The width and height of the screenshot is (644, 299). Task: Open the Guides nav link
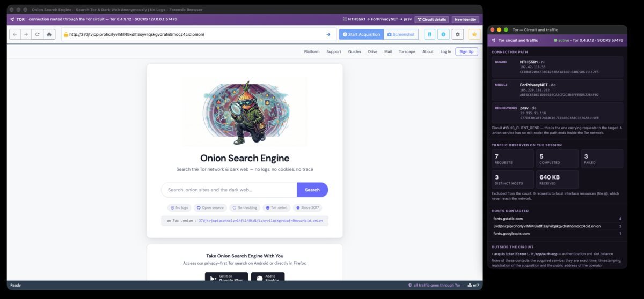[x=354, y=51]
